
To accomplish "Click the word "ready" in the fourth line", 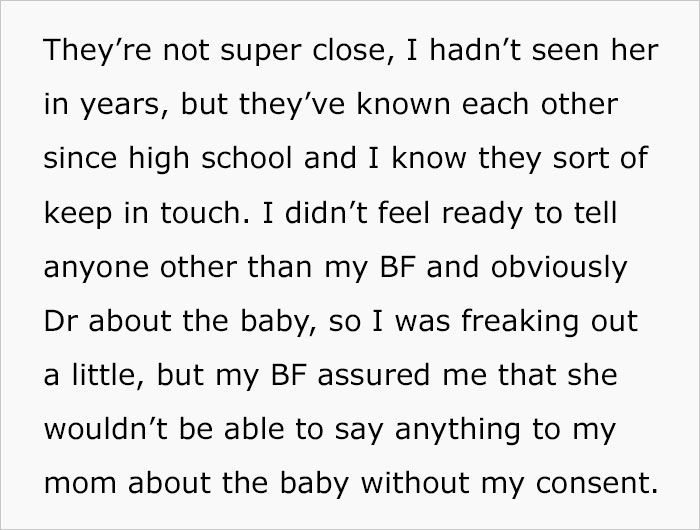I will point(482,214).
